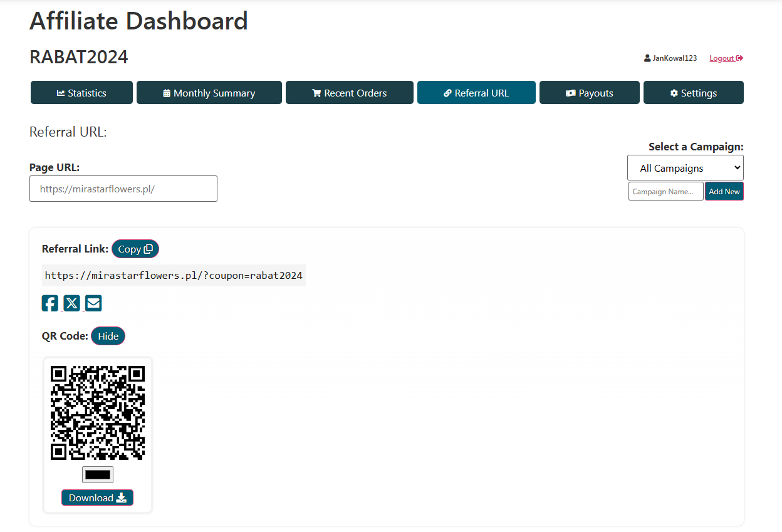The height and width of the screenshot is (532, 782).
Task: Share referral link on X
Action: coord(72,303)
